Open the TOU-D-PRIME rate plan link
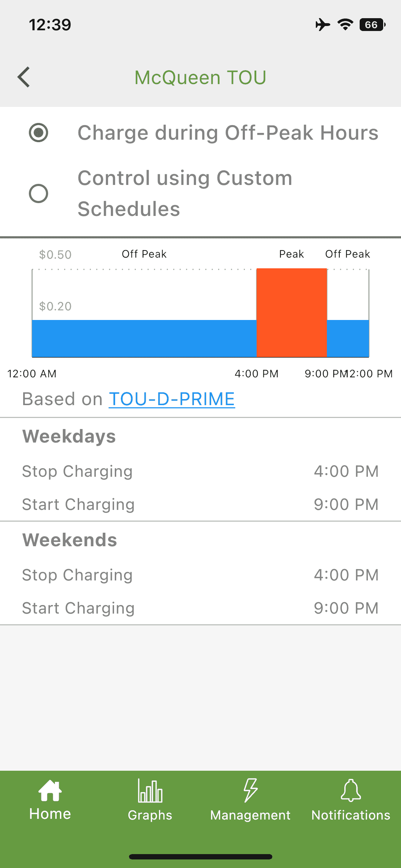The width and height of the screenshot is (401, 868). 172,399
